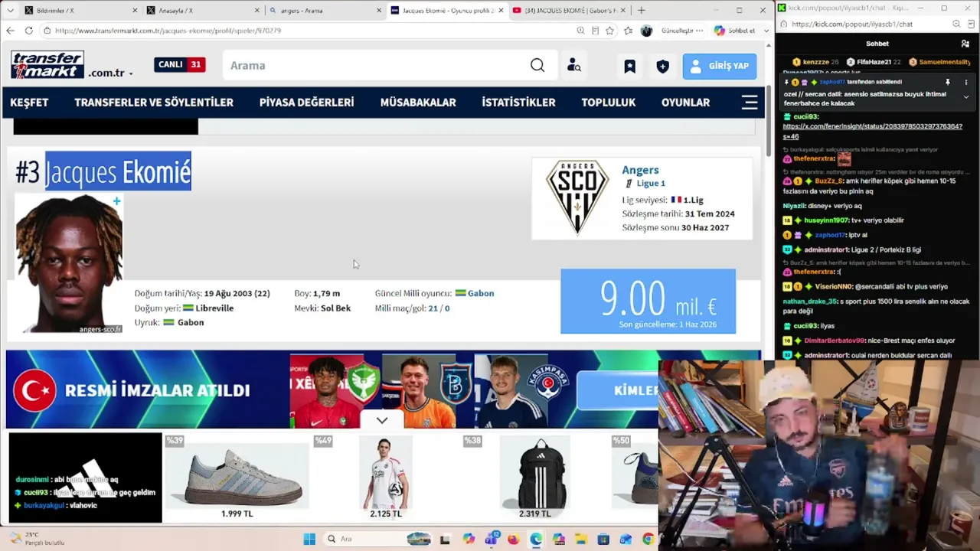Screen dimensions: 980x551
Task: Open the bookmark watchlist icon in the header
Action: pyautogui.click(x=629, y=66)
